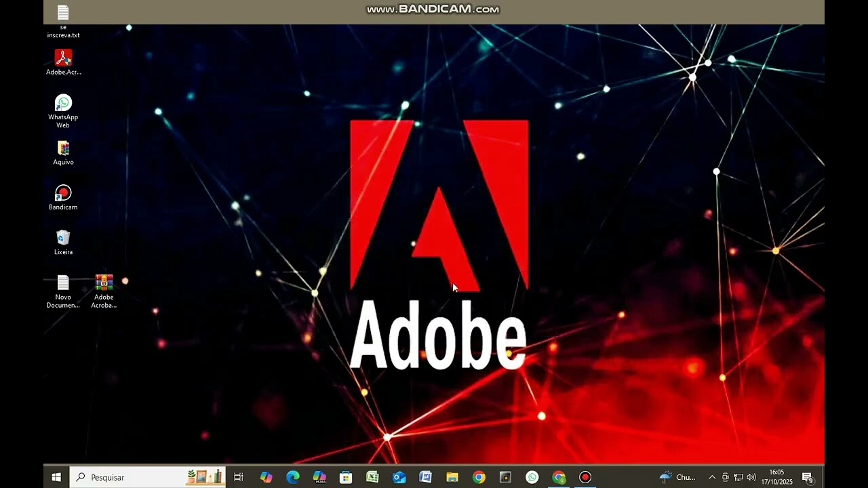868x488 pixels.
Task: Open the Microsoft 365 app in taskbar
Action: pyautogui.click(x=319, y=477)
